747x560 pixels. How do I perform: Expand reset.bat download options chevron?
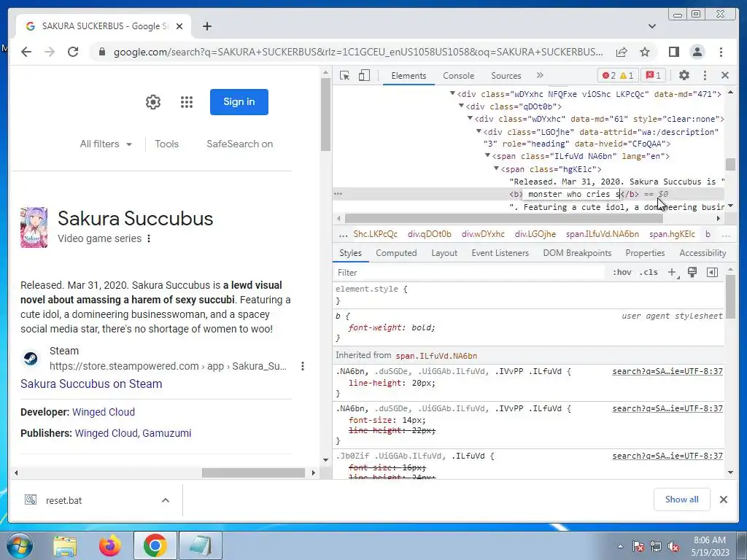(x=166, y=500)
